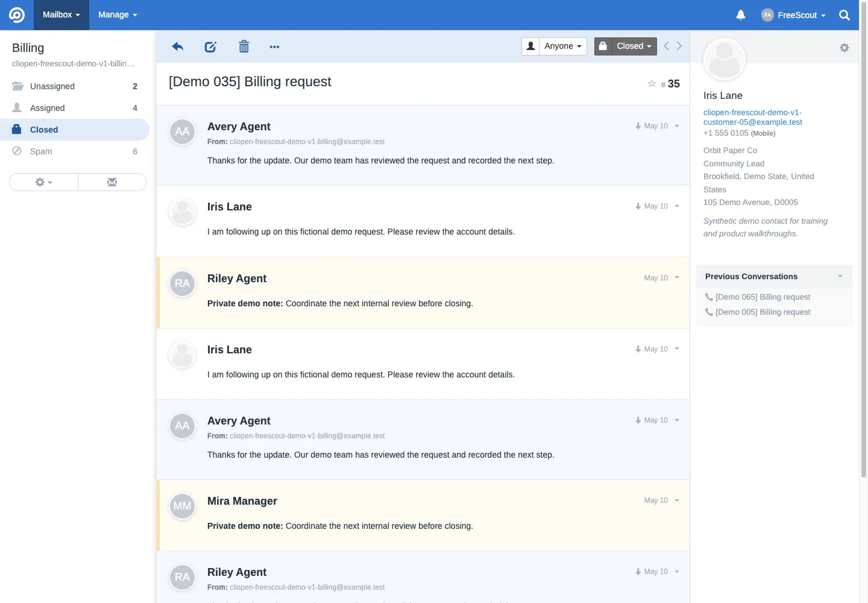Select the Spam folder
This screenshot has height=603, width=868.
tap(75, 151)
